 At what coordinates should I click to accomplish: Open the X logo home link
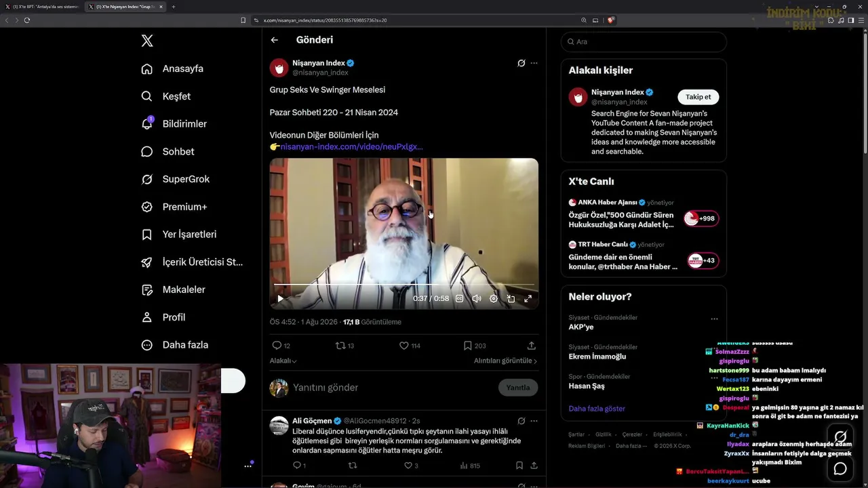(147, 41)
